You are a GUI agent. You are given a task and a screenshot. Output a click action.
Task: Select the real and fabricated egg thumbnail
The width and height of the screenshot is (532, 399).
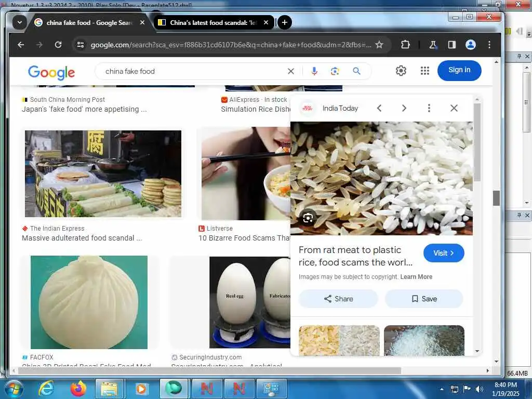[x=250, y=302]
